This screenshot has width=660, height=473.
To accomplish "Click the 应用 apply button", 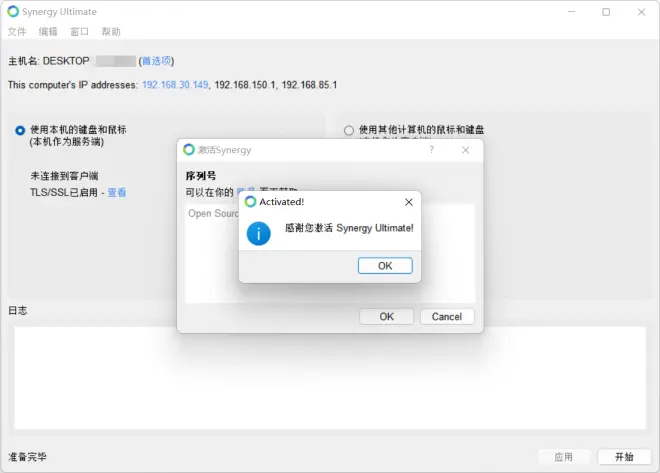I will click(564, 457).
